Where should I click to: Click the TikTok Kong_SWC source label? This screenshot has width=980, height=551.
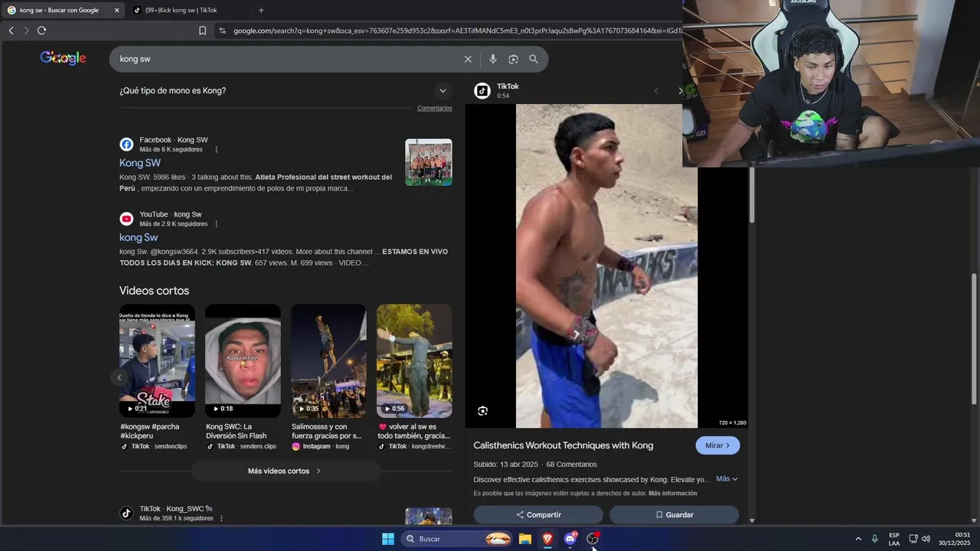(x=176, y=509)
